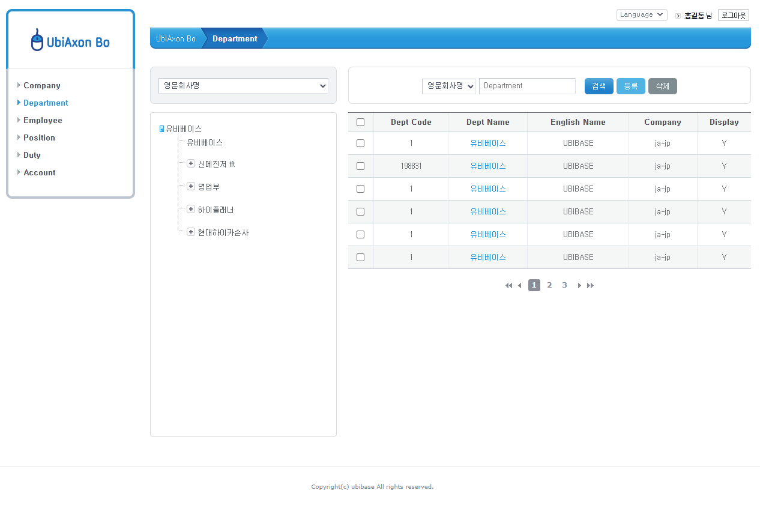The width and height of the screenshot is (760, 532).
Task: Open the Employee menu in sidebar
Action: pyautogui.click(x=43, y=121)
